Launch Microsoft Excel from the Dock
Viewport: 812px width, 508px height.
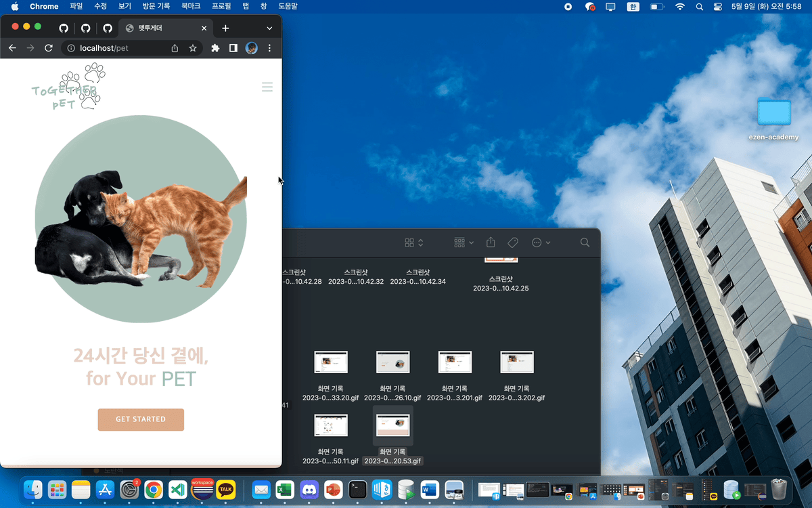click(x=285, y=489)
